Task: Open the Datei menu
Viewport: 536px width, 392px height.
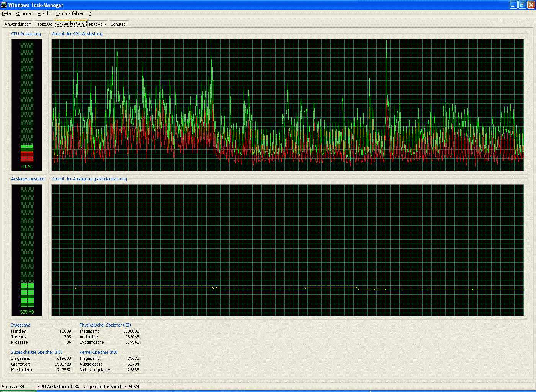Action: 7,13
